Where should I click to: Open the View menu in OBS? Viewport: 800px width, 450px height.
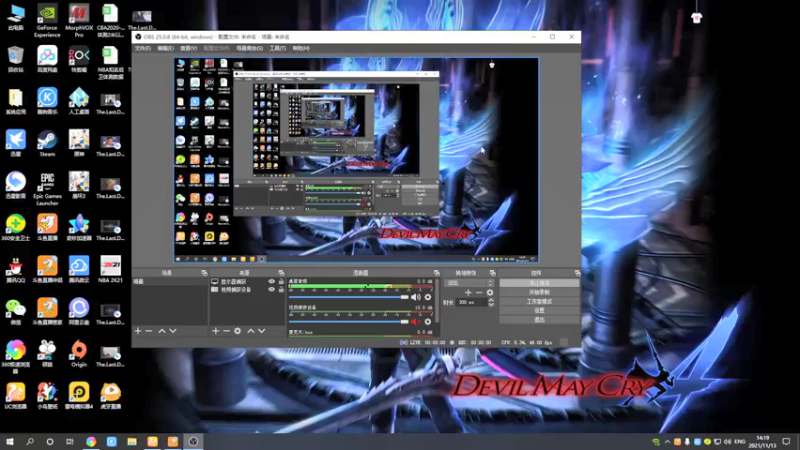tap(188, 48)
